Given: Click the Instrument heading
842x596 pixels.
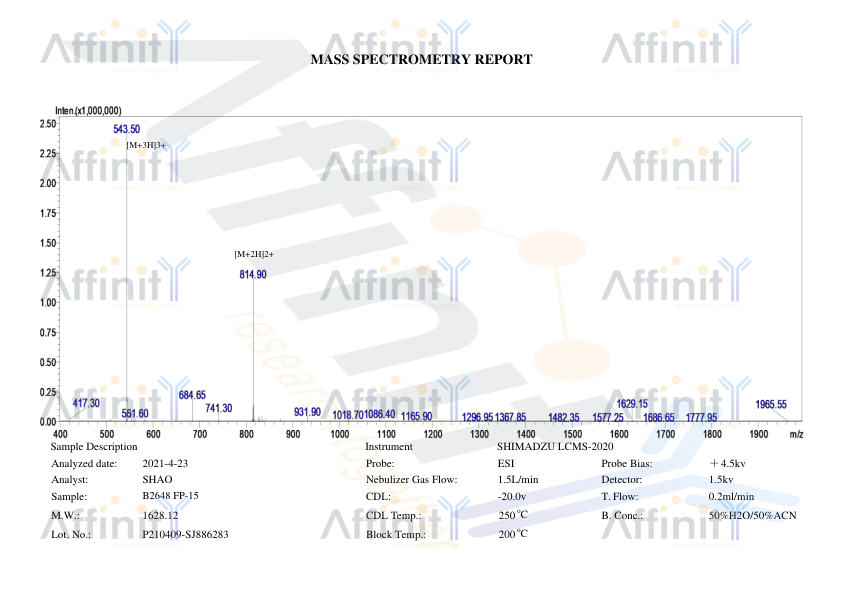Looking at the screenshot, I should 389,447.
